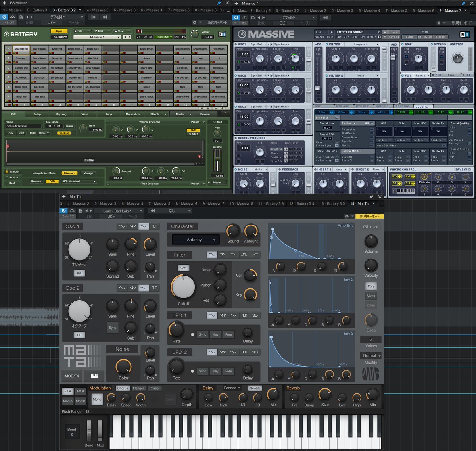Open the Ardency character dropdown in Mai Tai
This screenshot has width=476, height=451.
click(x=196, y=240)
